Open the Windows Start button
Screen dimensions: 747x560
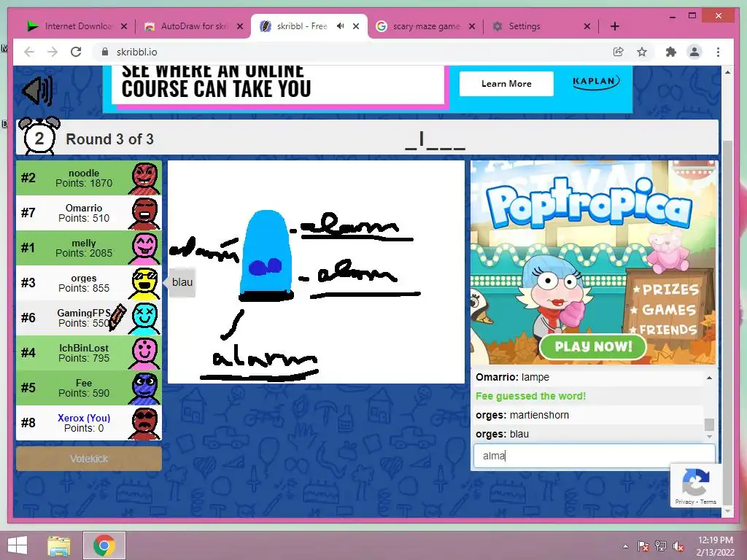(x=18, y=545)
